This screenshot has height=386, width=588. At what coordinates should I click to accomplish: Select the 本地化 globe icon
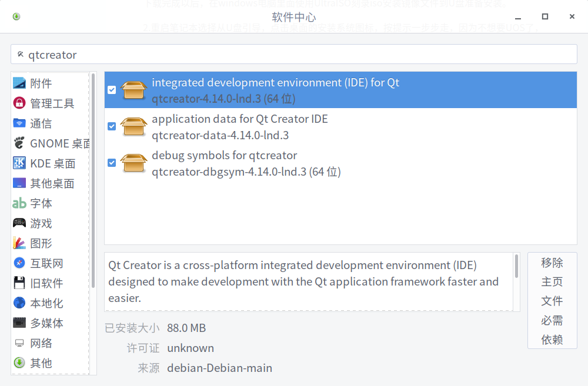tap(19, 303)
